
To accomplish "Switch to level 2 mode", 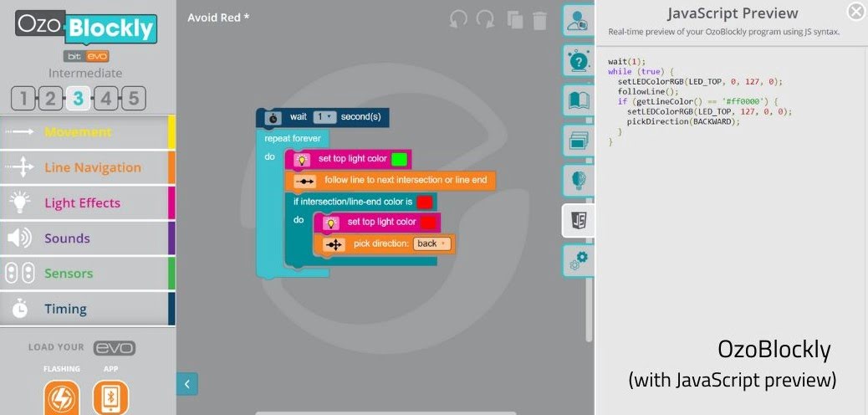I will (x=50, y=100).
